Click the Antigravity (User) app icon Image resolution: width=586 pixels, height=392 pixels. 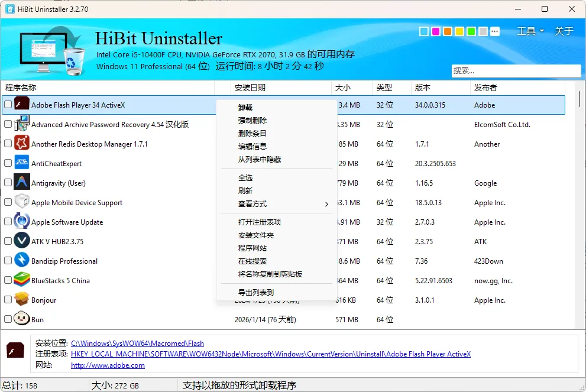22,182
